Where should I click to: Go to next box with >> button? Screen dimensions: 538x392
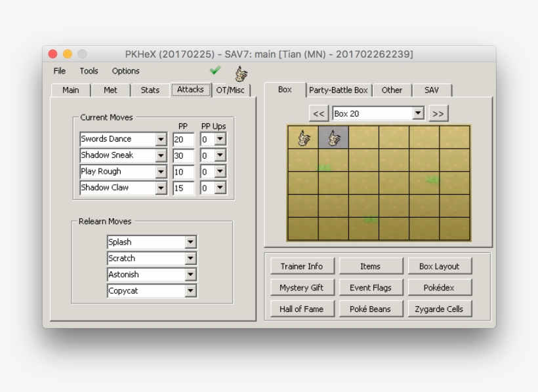pos(438,113)
